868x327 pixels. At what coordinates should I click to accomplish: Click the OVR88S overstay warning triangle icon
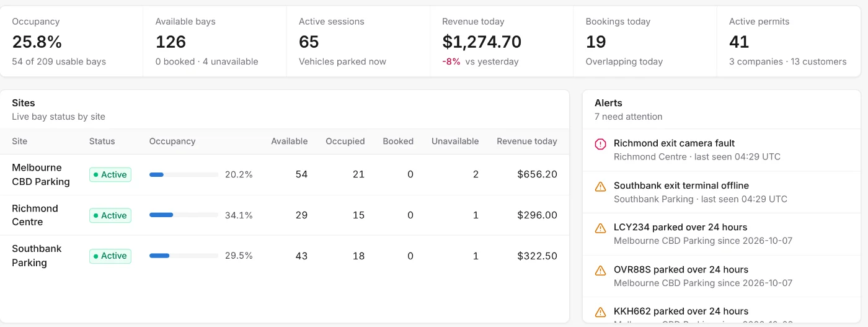(600, 270)
